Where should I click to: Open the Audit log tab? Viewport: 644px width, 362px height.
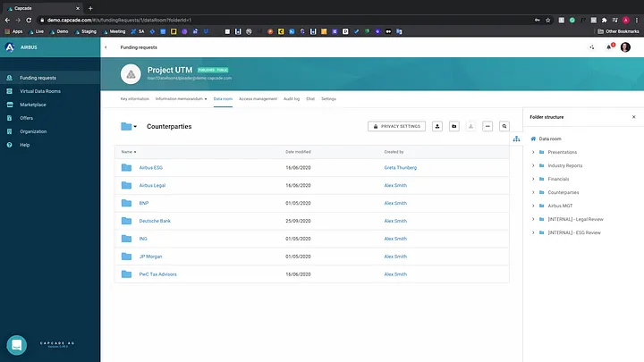(292, 99)
